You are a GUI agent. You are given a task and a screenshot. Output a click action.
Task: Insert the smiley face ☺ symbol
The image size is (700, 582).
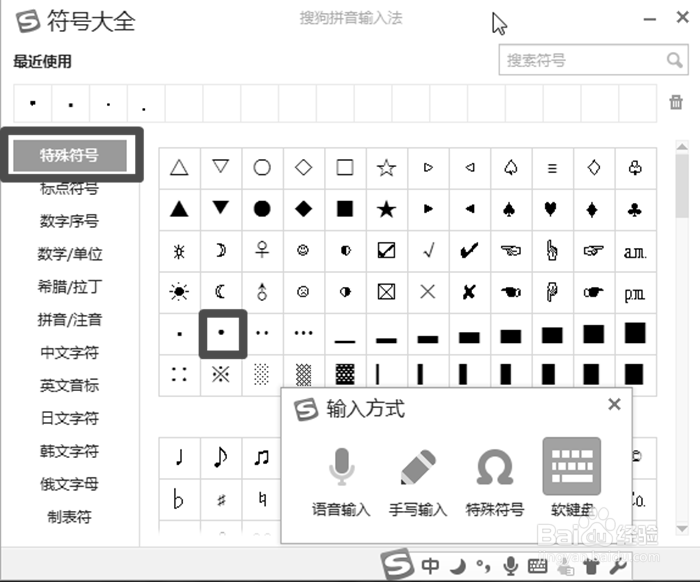pos(304,250)
